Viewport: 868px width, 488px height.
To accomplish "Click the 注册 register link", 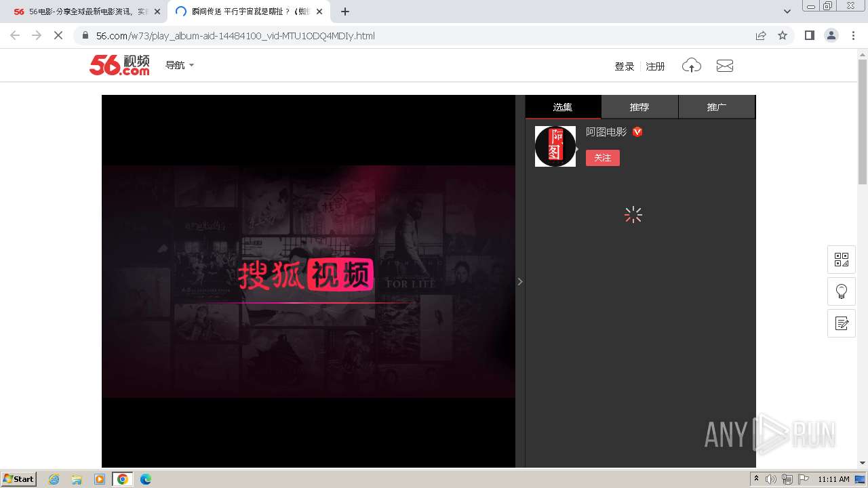I will (655, 66).
